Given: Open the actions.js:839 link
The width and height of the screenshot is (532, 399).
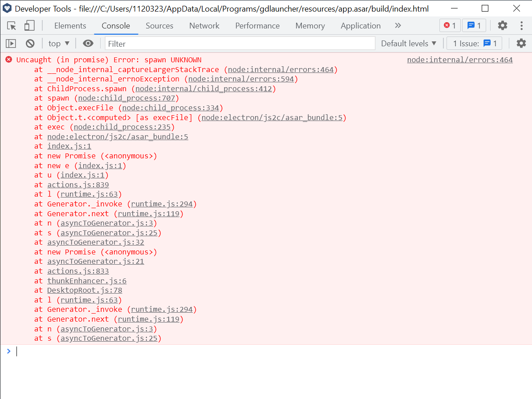Looking at the screenshot, I should (78, 185).
